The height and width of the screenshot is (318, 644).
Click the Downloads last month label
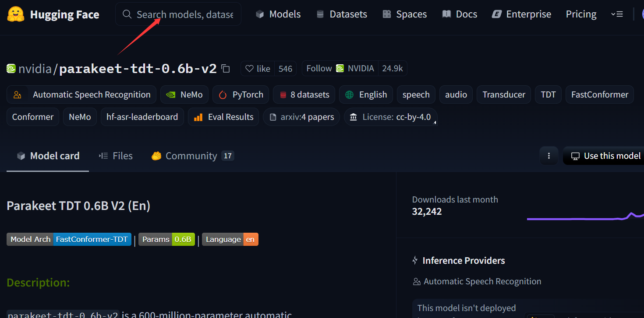point(455,199)
